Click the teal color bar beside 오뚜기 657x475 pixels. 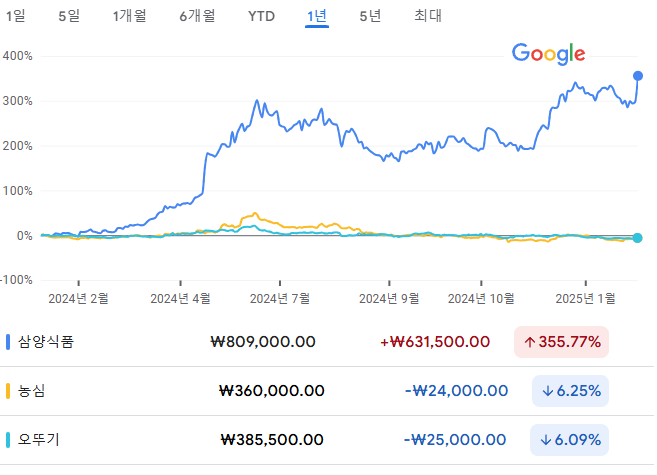click(x=8, y=440)
